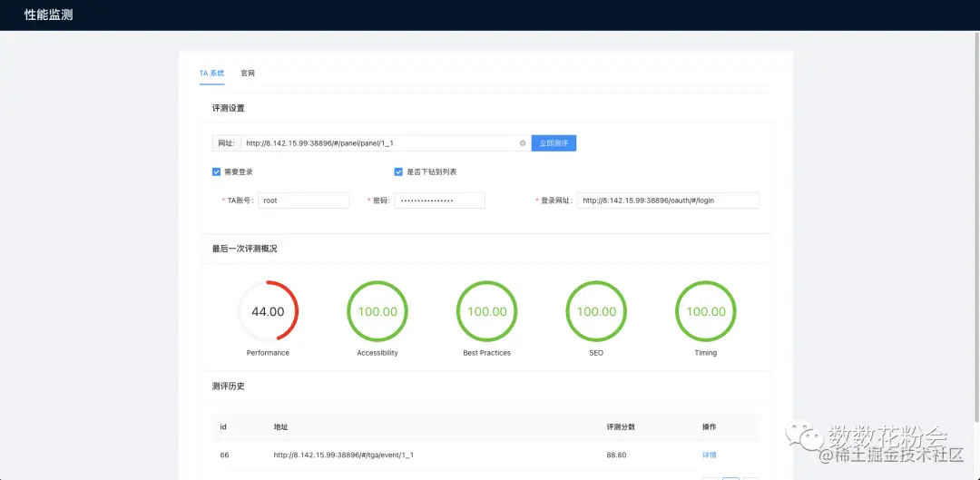Click the 最后一次评测概况 heading
Screen dimensions: 980x480
pyautogui.click(x=244, y=249)
